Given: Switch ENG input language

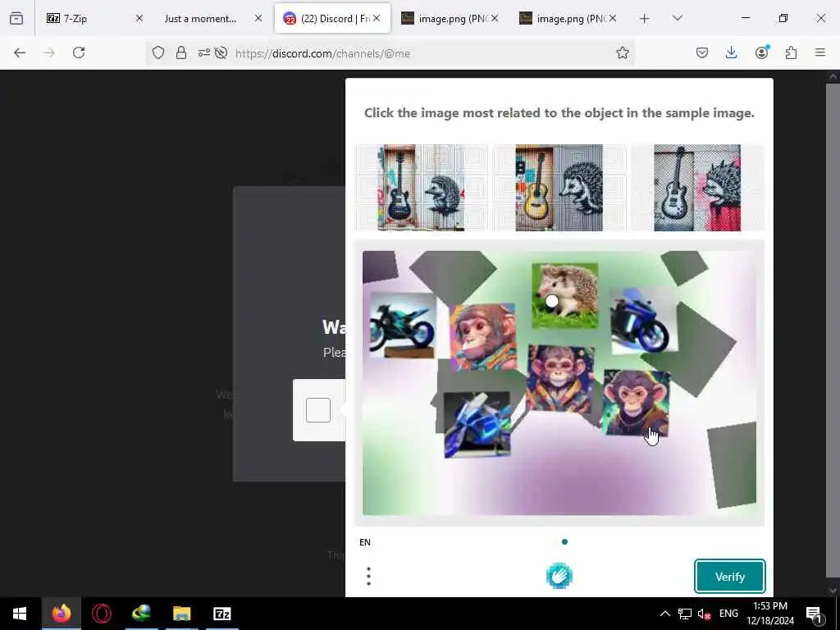Looking at the screenshot, I should pyautogui.click(x=728, y=614).
